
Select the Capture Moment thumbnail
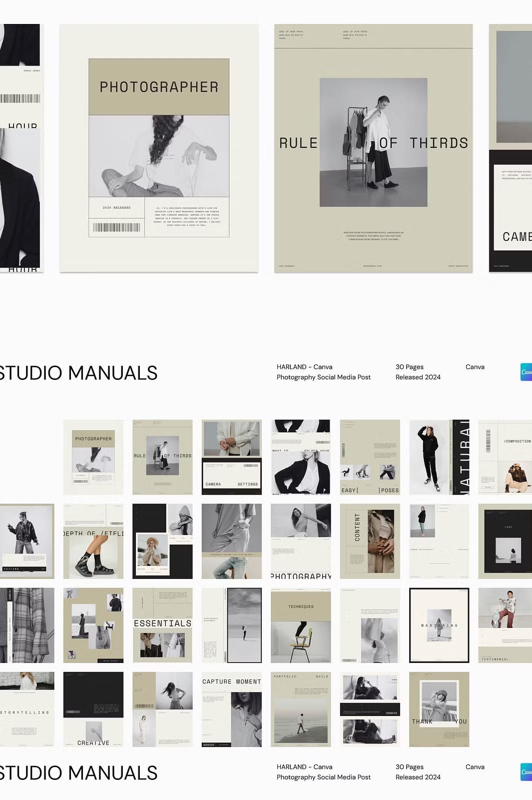(x=231, y=709)
